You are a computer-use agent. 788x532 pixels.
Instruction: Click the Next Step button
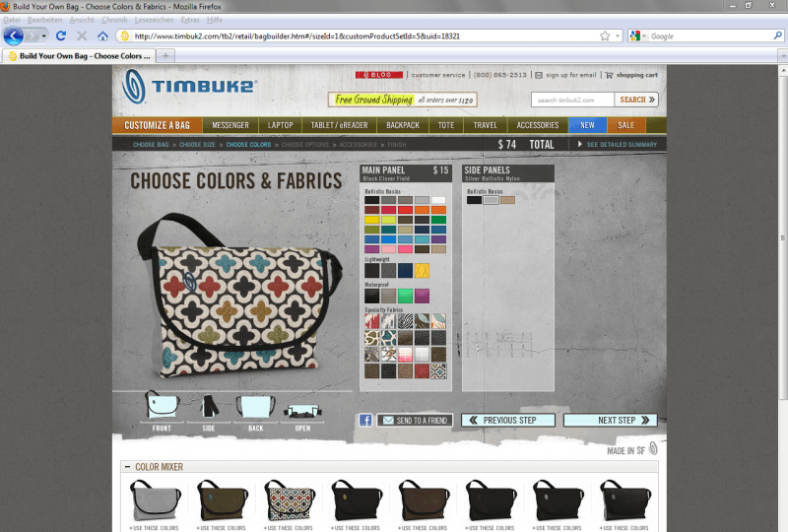610,420
